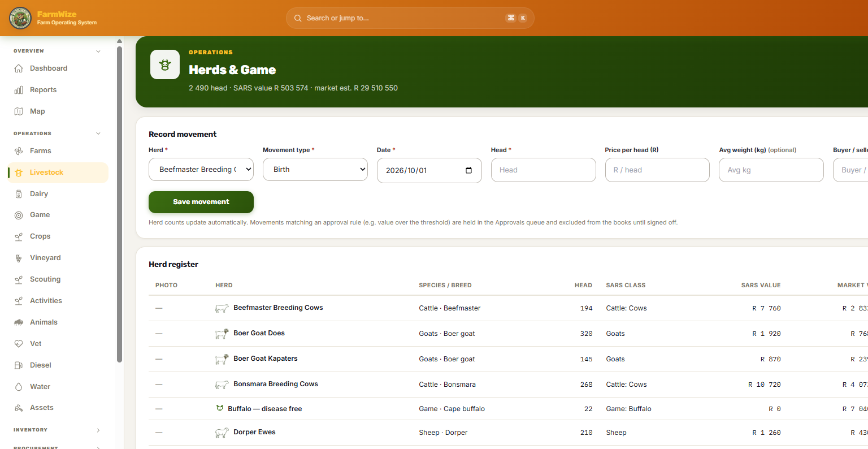Click the Boer Goat Kapaters row goat icon
Viewport: 868px width, 449px height.
[x=222, y=359]
